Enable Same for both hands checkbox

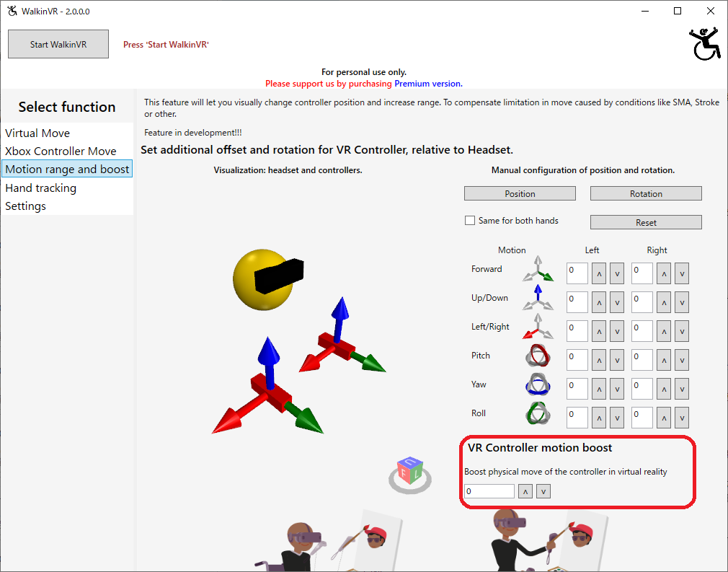tap(470, 220)
